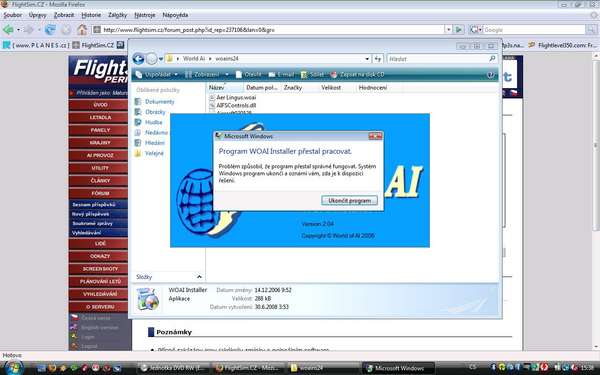Open Záložky menu in Firefox

[x=117, y=15]
